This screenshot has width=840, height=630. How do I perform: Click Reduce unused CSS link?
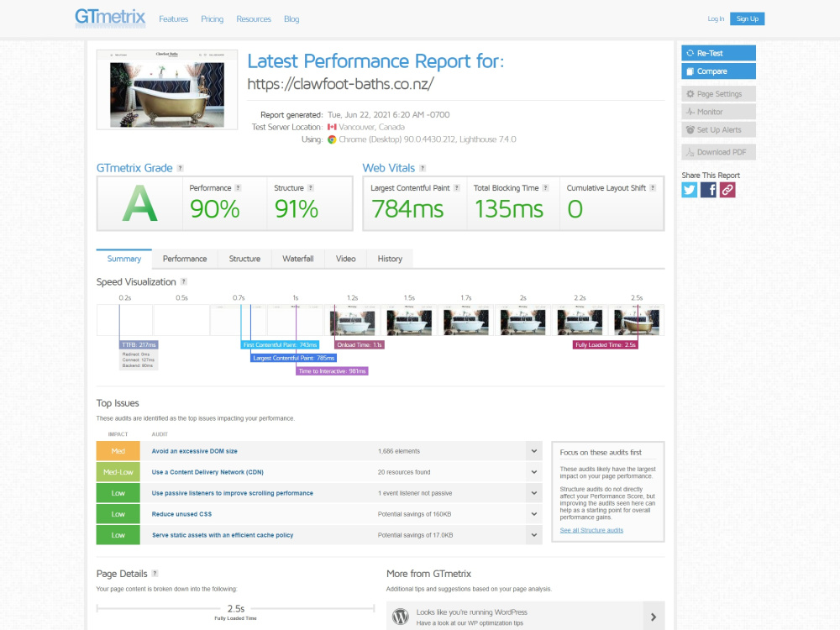click(181, 514)
